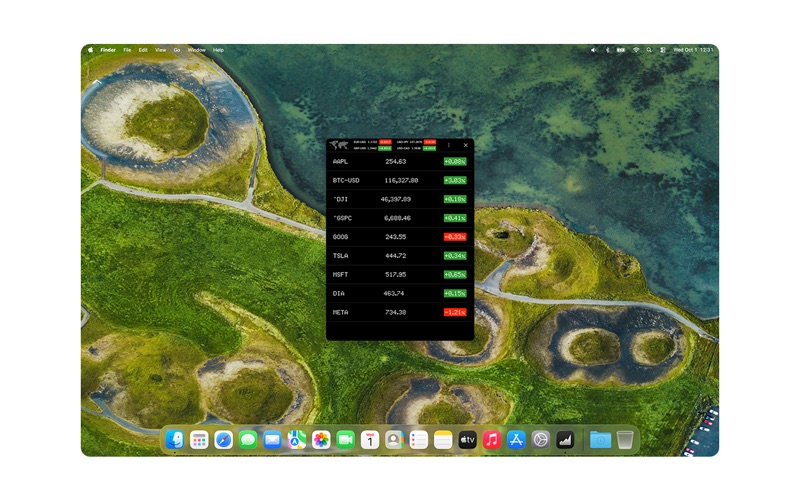Viewport: 800px width, 500px height.
Task: Click the GOOG price 243.55
Action: 395,237
